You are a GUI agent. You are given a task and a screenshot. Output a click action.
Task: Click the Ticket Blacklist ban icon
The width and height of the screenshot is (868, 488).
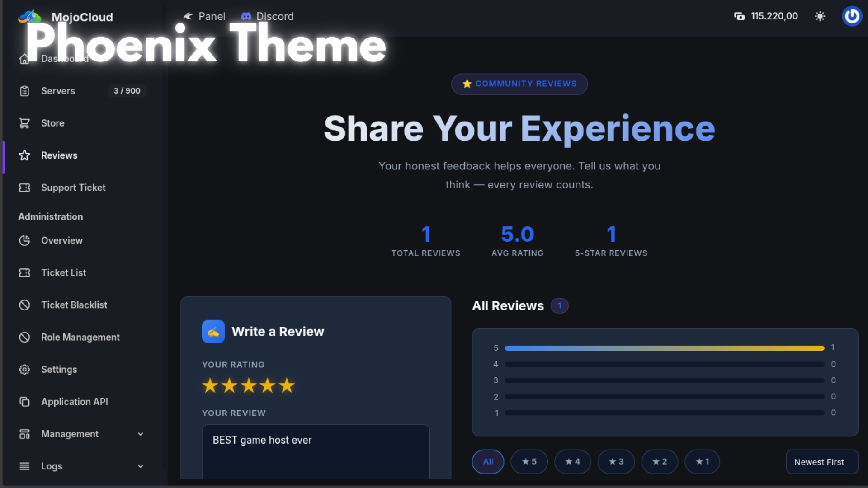point(24,305)
